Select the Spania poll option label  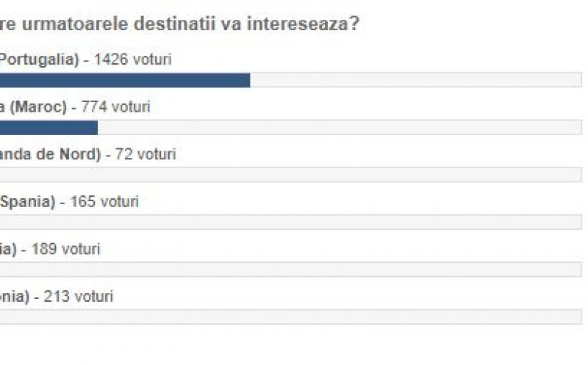pos(27,201)
